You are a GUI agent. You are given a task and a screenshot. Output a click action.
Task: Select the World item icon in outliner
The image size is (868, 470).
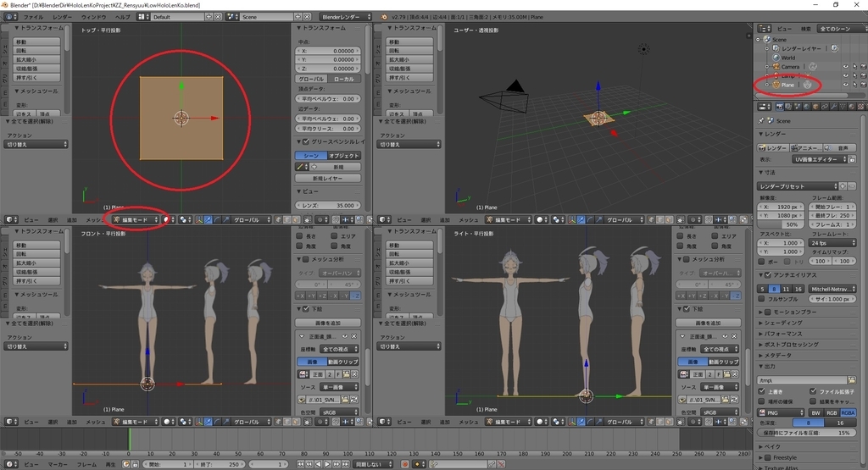tap(776, 58)
